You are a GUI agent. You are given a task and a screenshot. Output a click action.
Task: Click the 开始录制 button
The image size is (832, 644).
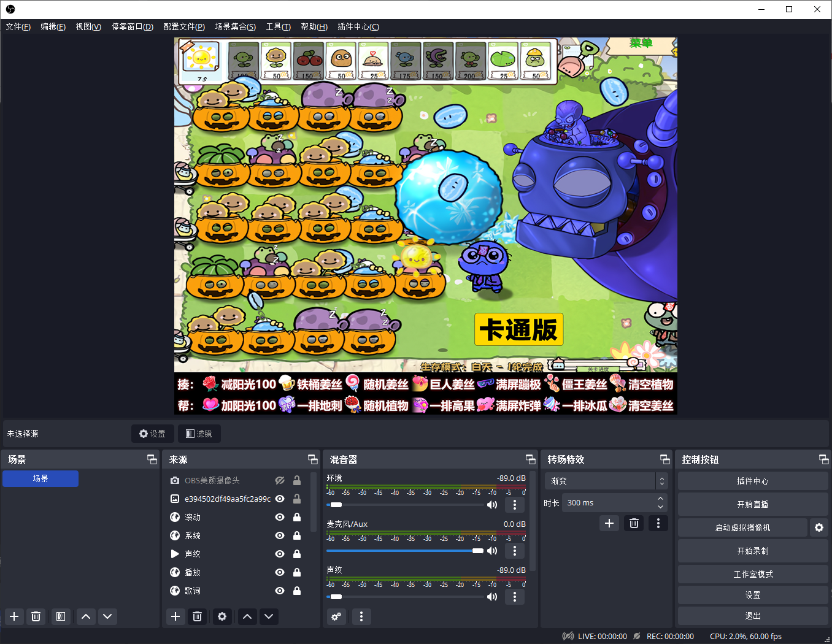752,551
